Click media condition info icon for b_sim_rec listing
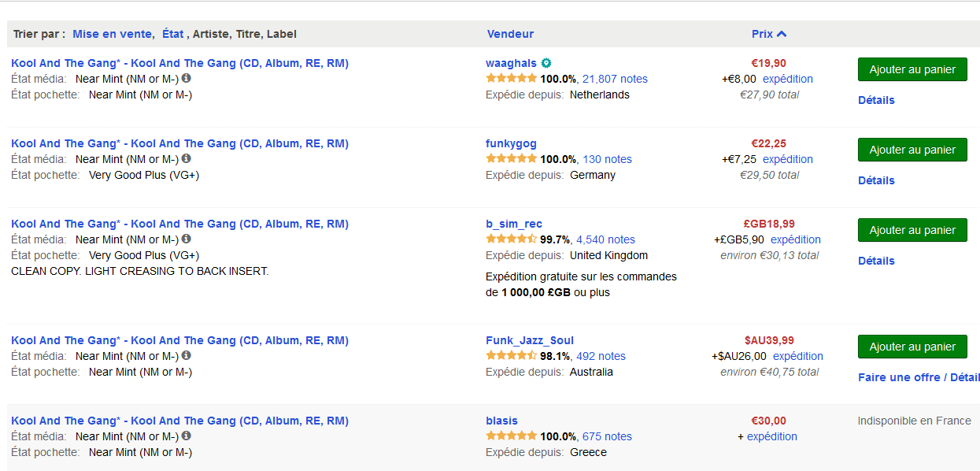 coord(187,239)
